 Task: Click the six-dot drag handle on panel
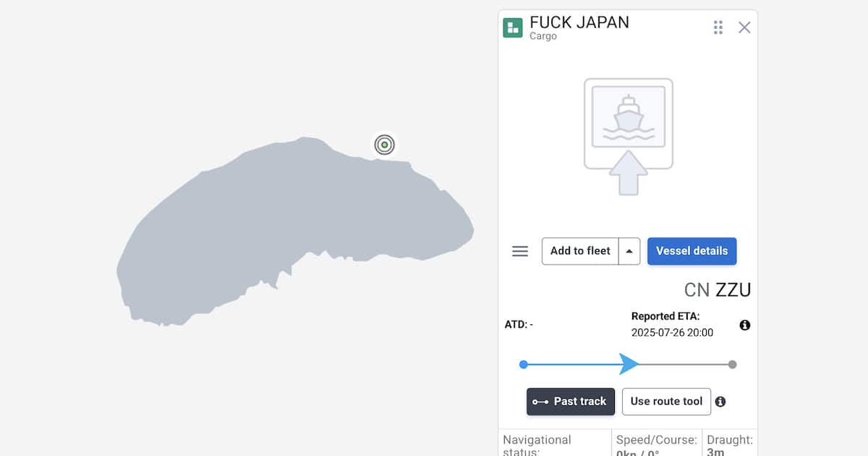tap(718, 28)
